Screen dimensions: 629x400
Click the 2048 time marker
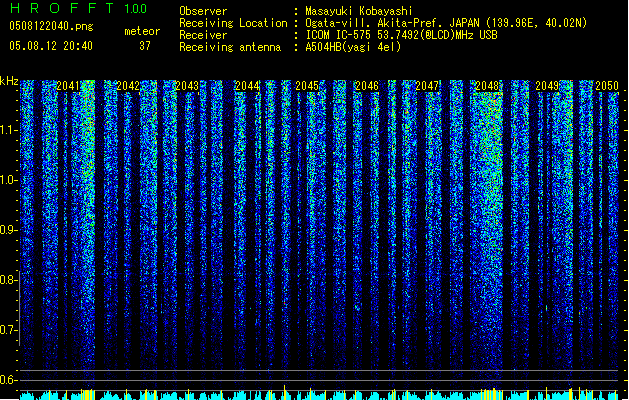point(487,86)
